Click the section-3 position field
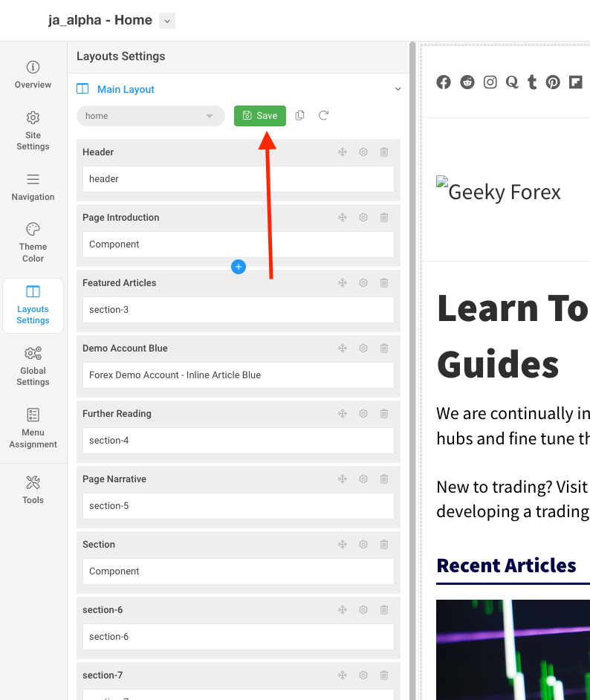Image resolution: width=590 pixels, height=700 pixels. (239, 310)
